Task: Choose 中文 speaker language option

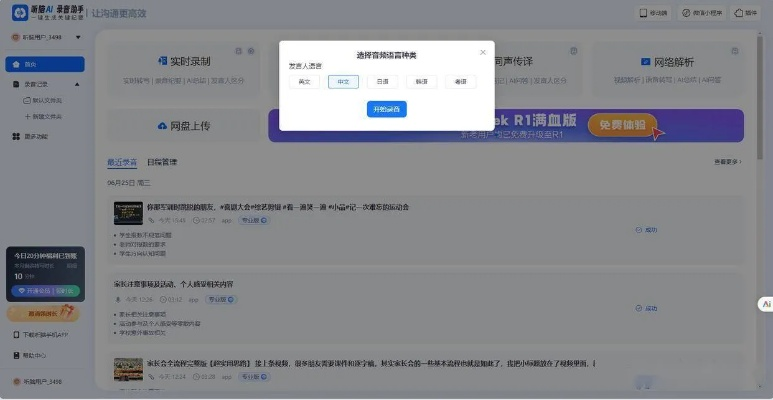Action: point(343,82)
